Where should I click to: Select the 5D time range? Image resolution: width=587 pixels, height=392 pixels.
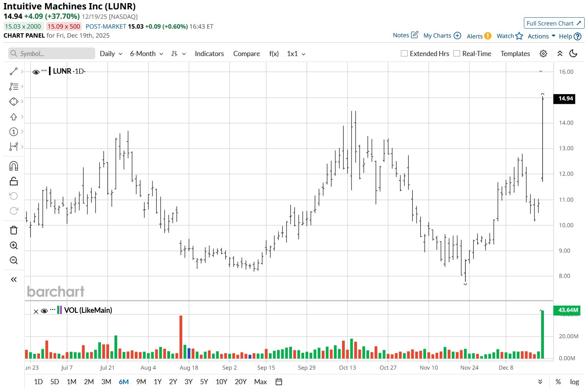[x=54, y=382]
